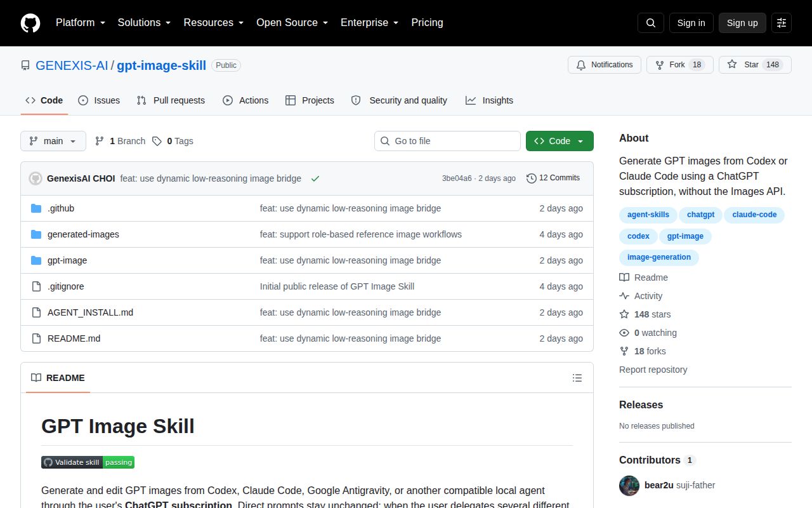This screenshot has width=812, height=508.
Task: Click the Sign in button
Action: point(691,23)
